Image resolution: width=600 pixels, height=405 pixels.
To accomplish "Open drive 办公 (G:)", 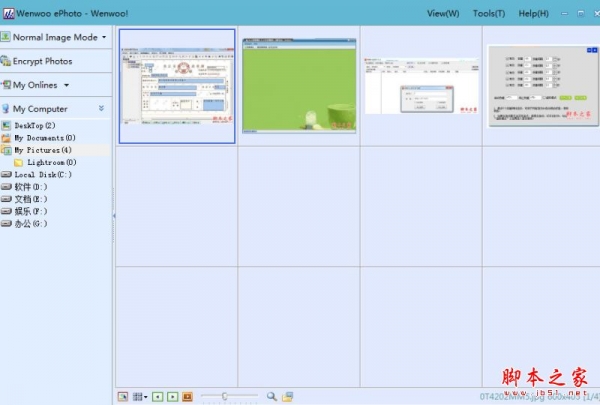I will pyautogui.click(x=31, y=224).
